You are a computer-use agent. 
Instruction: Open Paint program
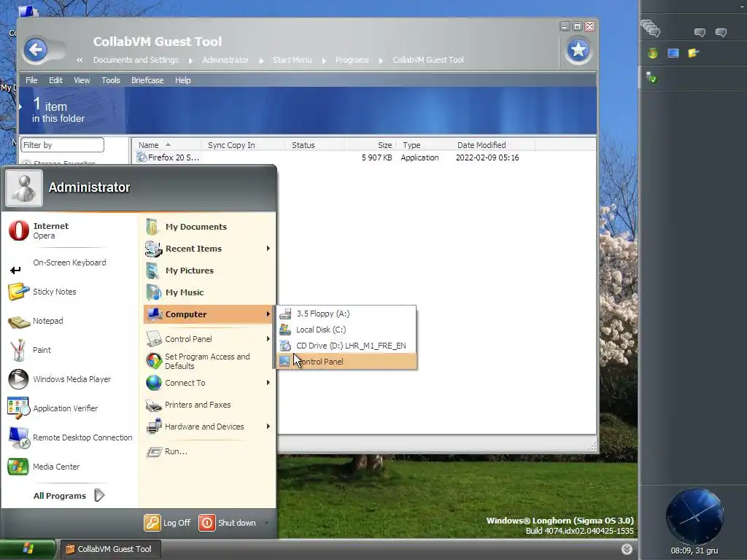31,350
